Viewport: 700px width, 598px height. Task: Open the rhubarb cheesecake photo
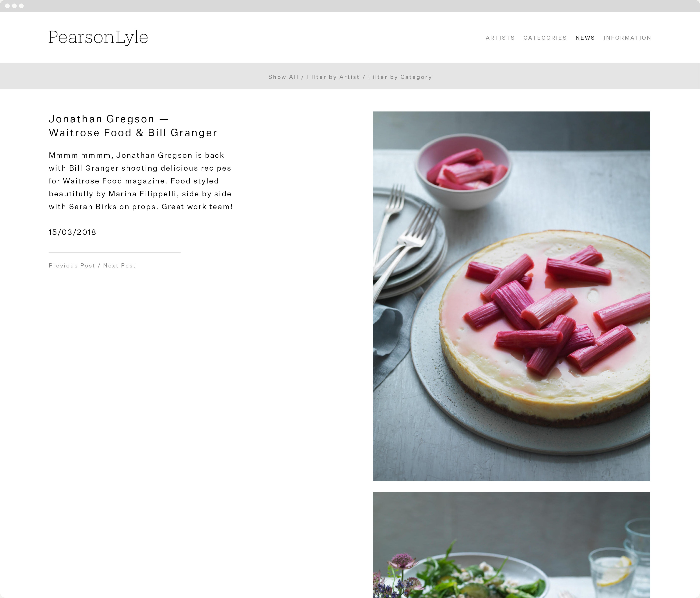(x=511, y=296)
